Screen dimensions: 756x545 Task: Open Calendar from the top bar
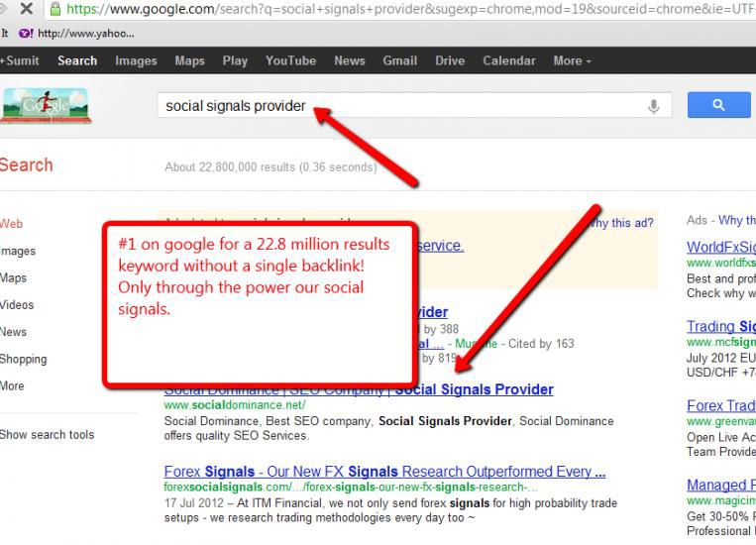(509, 60)
